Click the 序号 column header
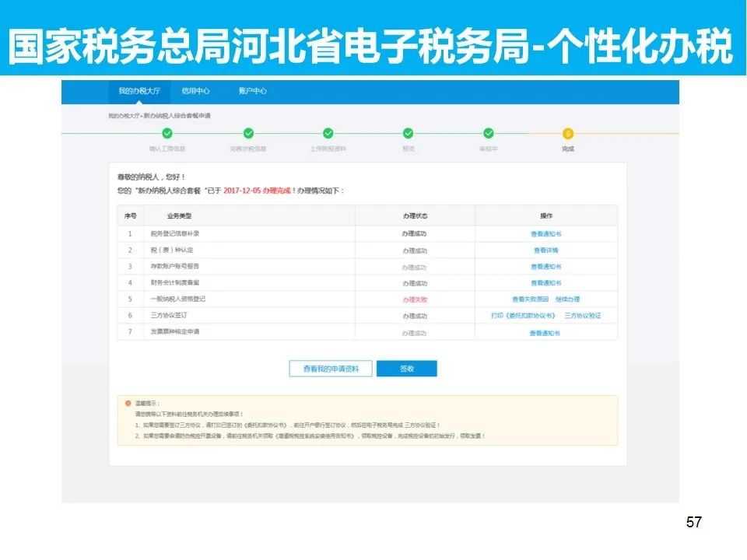747x560 pixels. pos(131,215)
